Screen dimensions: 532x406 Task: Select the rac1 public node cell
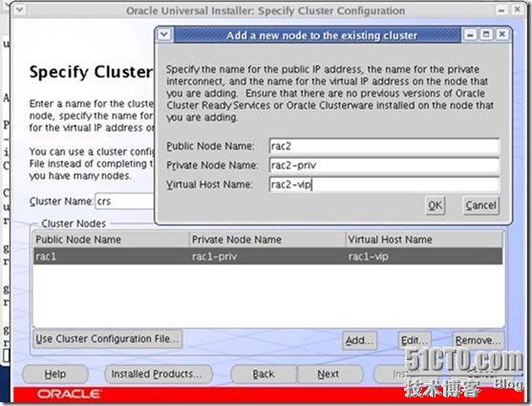click(111, 256)
